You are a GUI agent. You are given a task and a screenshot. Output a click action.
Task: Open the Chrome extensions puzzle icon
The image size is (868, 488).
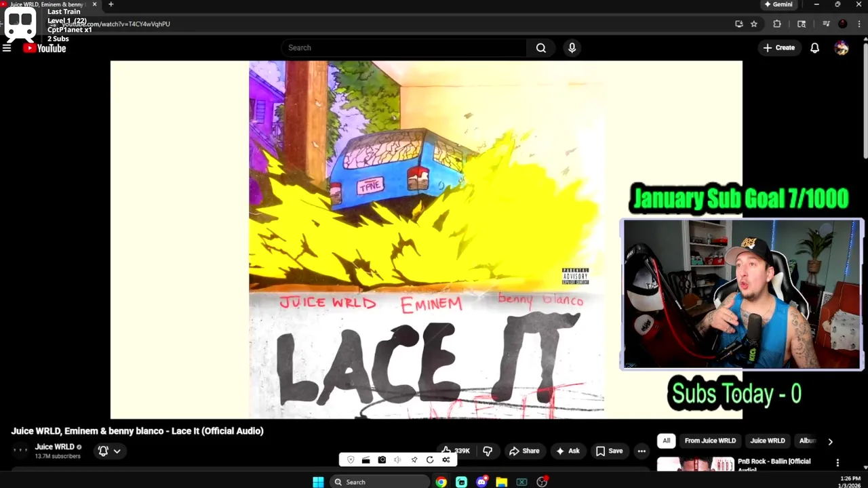(777, 24)
